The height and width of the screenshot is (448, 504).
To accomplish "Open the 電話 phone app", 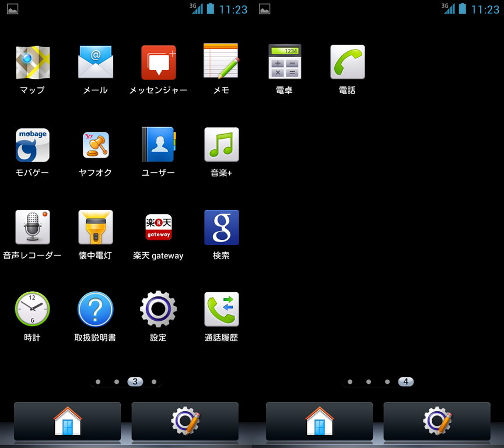I will (348, 62).
